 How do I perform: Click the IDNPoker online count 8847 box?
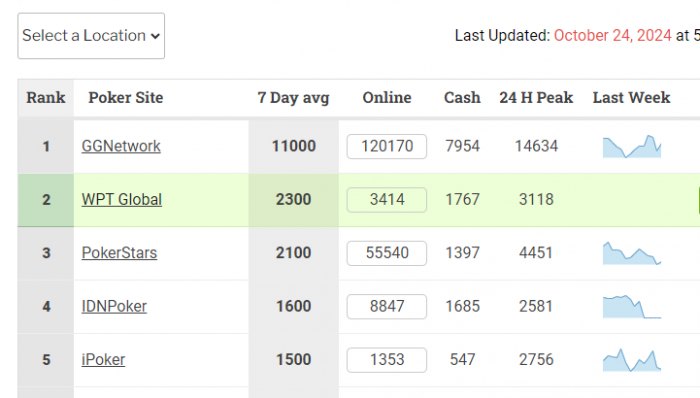387,307
